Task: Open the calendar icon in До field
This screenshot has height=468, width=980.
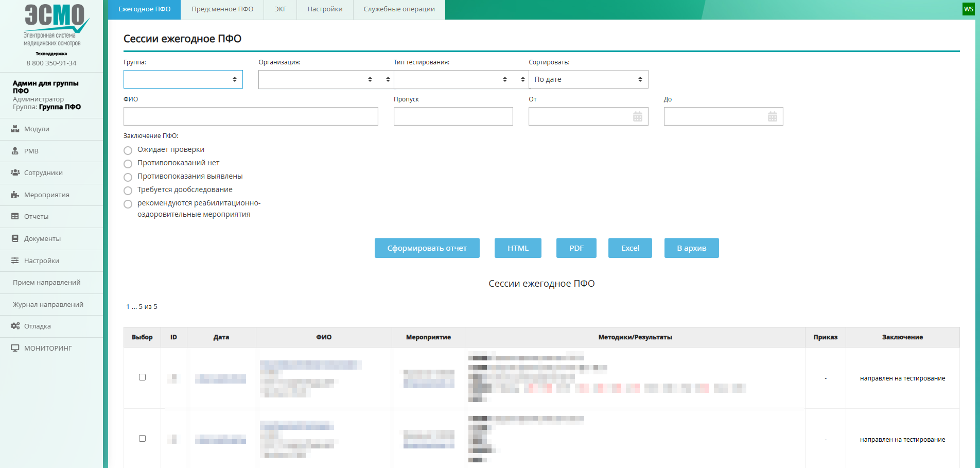Action: pos(773,116)
